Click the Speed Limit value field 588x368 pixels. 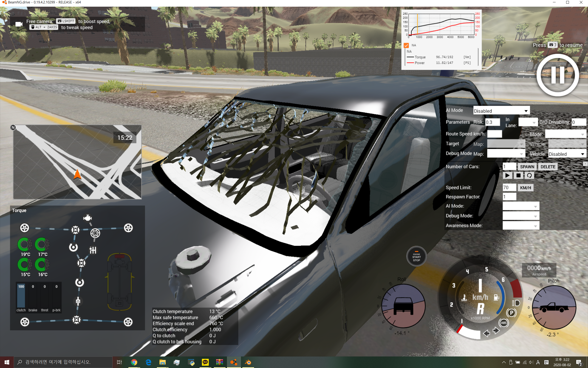pyautogui.click(x=509, y=187)
